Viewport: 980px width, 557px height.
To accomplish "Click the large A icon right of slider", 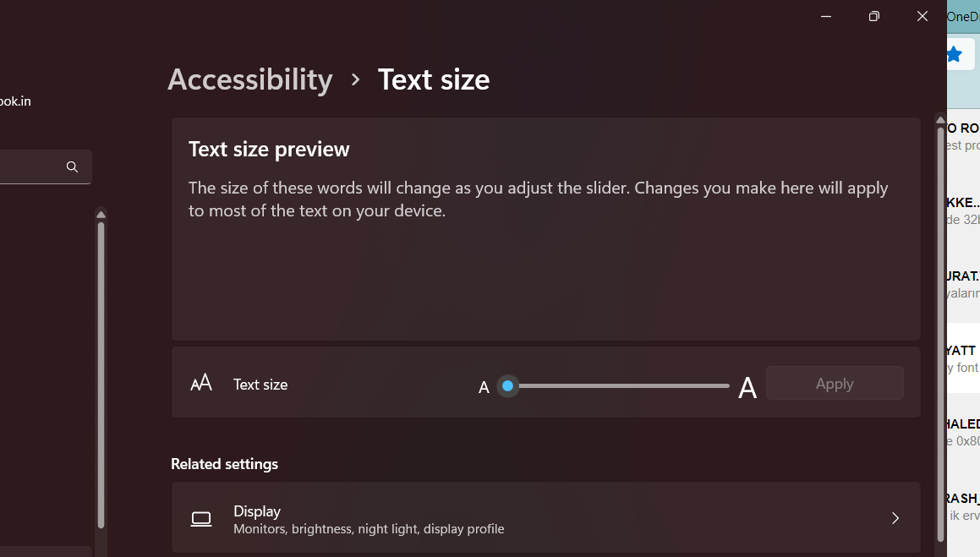I will pos(747,388).
